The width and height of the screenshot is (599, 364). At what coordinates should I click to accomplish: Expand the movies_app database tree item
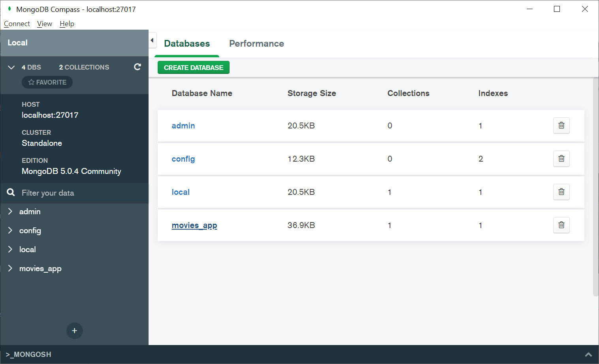click(10, 268)
